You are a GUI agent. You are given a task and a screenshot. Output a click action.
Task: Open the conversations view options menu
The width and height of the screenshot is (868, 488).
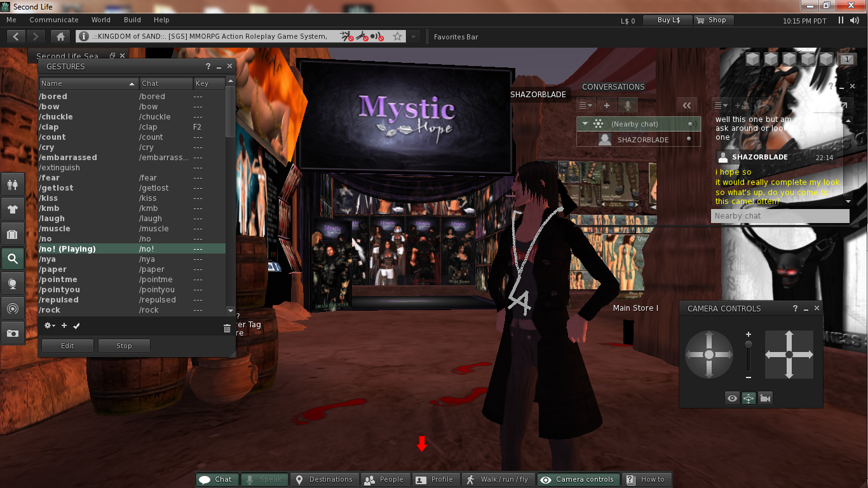coord(587,105)
